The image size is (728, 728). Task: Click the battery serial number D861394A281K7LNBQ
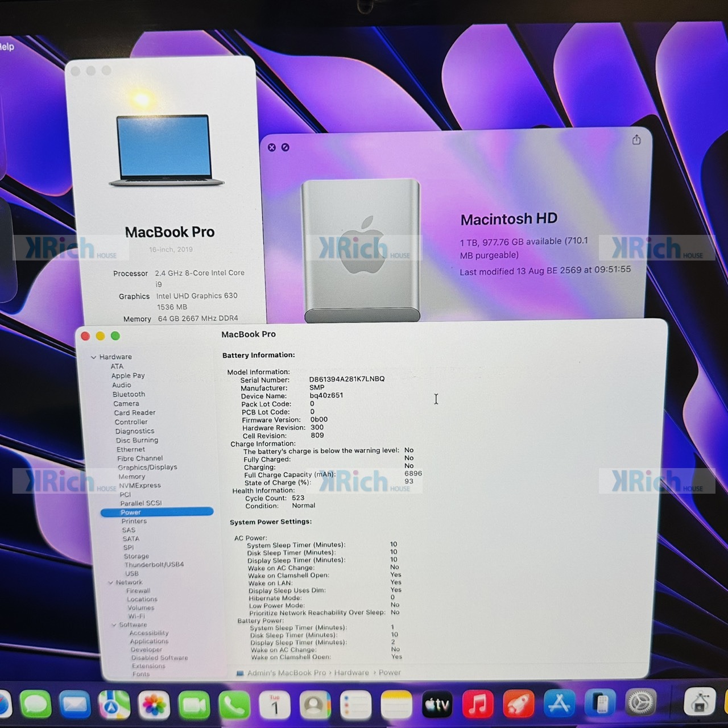point(347,379)
